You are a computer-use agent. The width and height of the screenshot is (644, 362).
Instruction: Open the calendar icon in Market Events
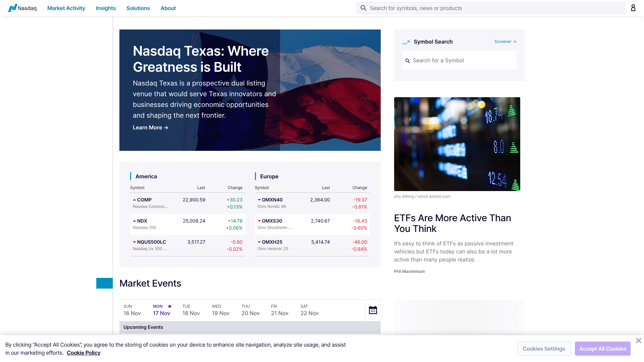373,310
